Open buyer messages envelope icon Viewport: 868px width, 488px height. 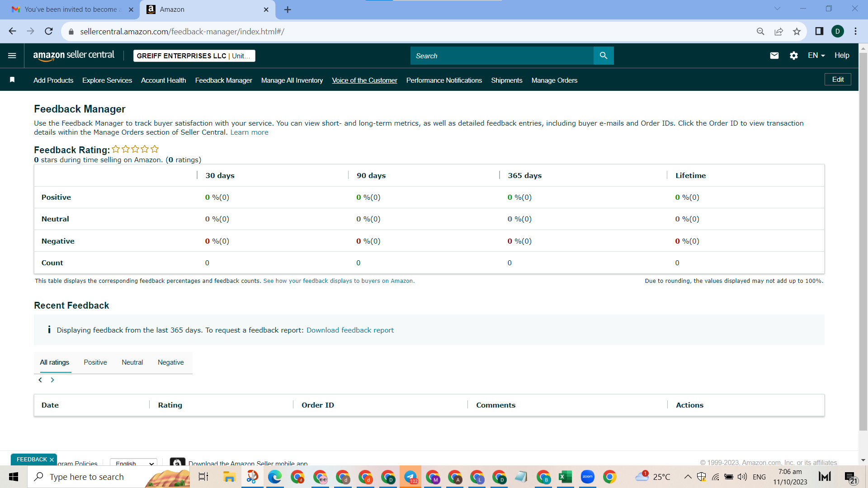(x=774, y=56)
